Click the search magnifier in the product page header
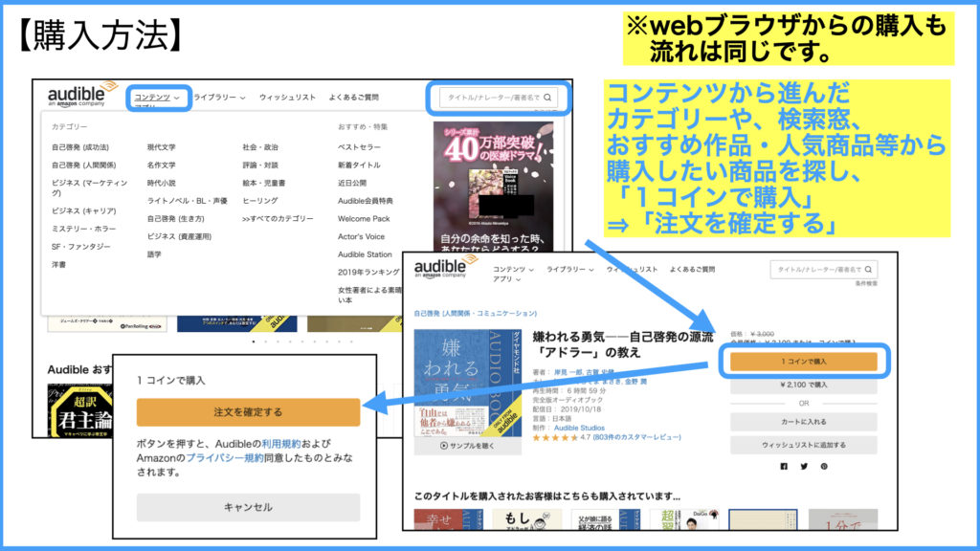This screenshot has height=551, width=980. pyautogui.click(x=868, y=269)
